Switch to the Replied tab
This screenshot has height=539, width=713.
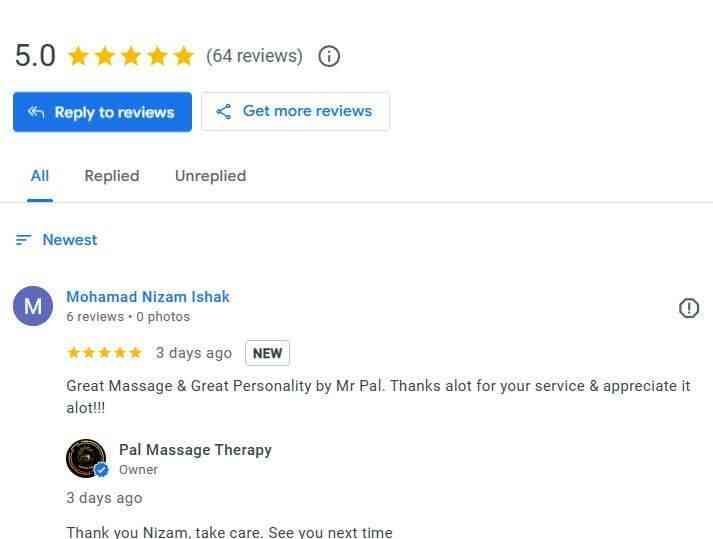click(112, 176)
